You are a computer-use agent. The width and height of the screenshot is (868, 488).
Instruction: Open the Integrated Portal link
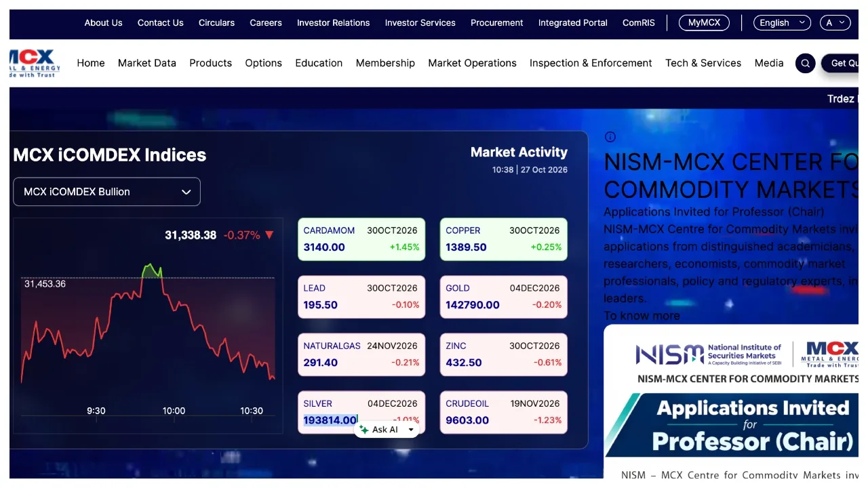click(x=573, y=23)
